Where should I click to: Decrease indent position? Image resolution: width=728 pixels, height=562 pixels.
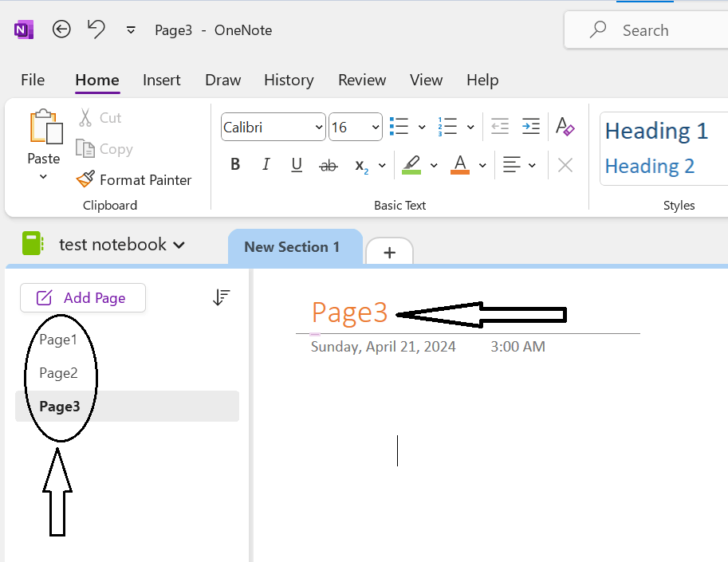[x=500, y=126]
